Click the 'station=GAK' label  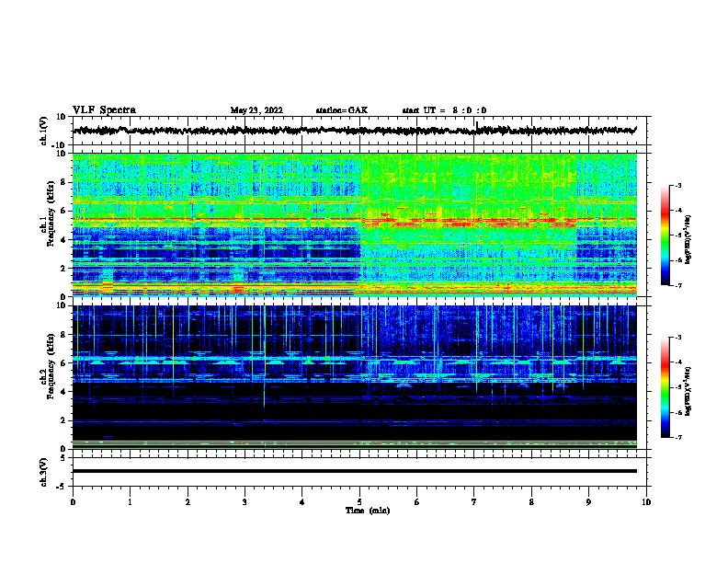pyautogui.click(x=342, y=110)
